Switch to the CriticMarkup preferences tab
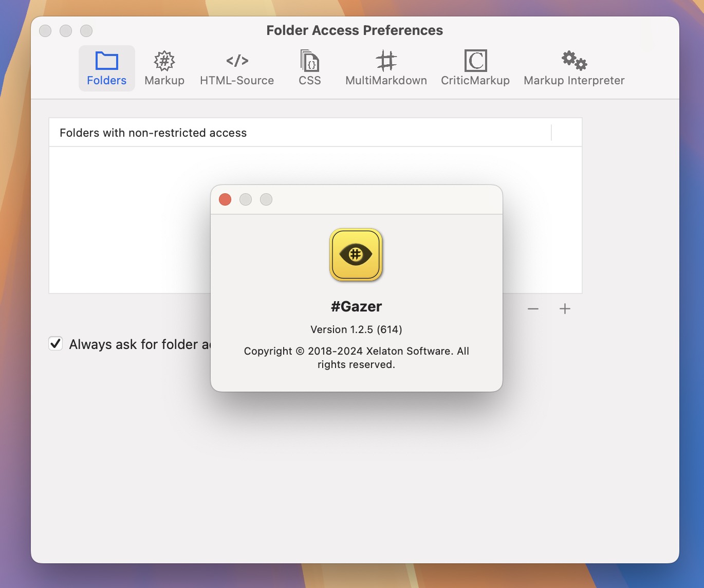 tap(475, 68)
